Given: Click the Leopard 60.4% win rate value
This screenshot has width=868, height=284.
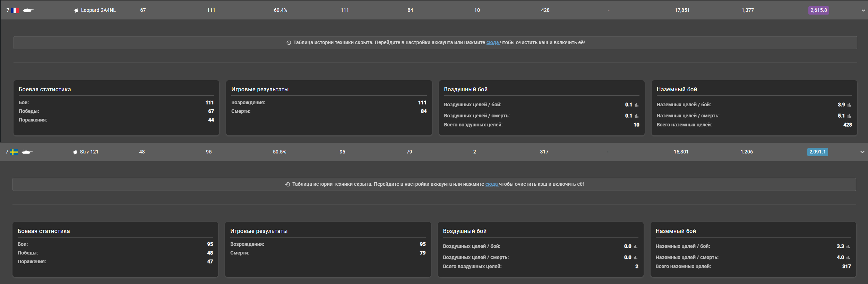Looking at the screenshot, I should pyautogui.click(x=281, y=10).
